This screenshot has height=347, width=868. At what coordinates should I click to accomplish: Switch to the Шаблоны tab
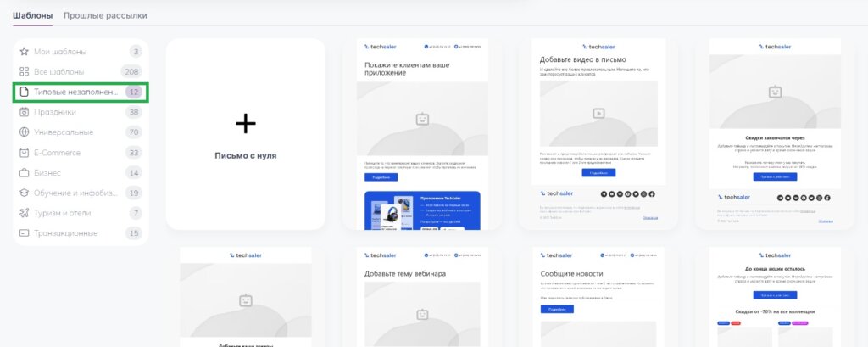pos(33,15)
